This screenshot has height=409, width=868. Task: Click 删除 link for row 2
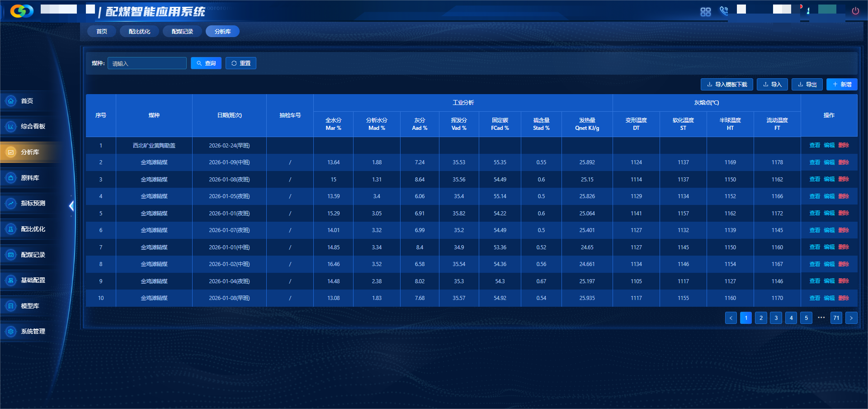click(x=844, y=162)
